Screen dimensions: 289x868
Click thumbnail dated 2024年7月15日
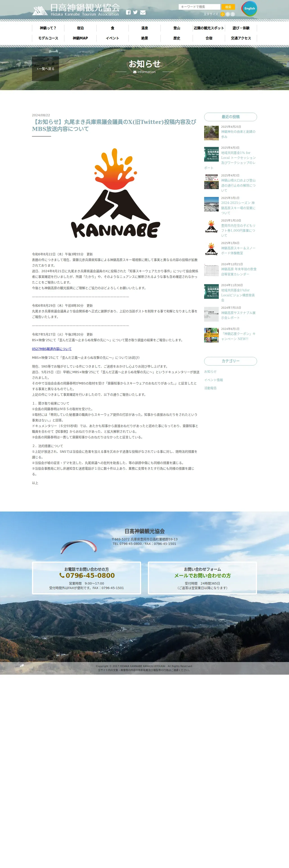(211, 314)
